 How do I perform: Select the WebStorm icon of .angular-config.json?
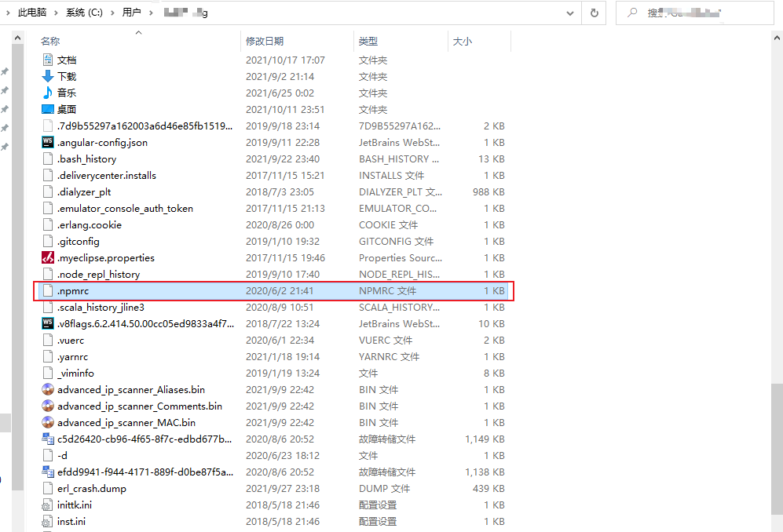(x=46, y=142)
